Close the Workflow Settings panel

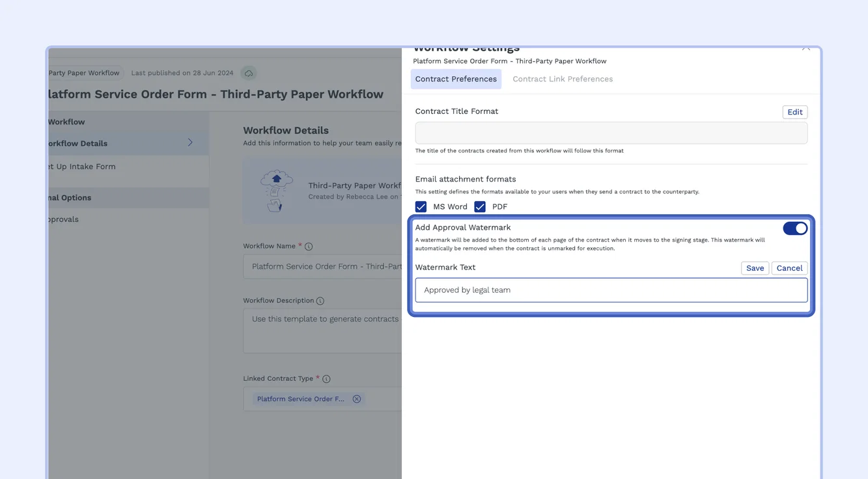click(x=806, y=49)
